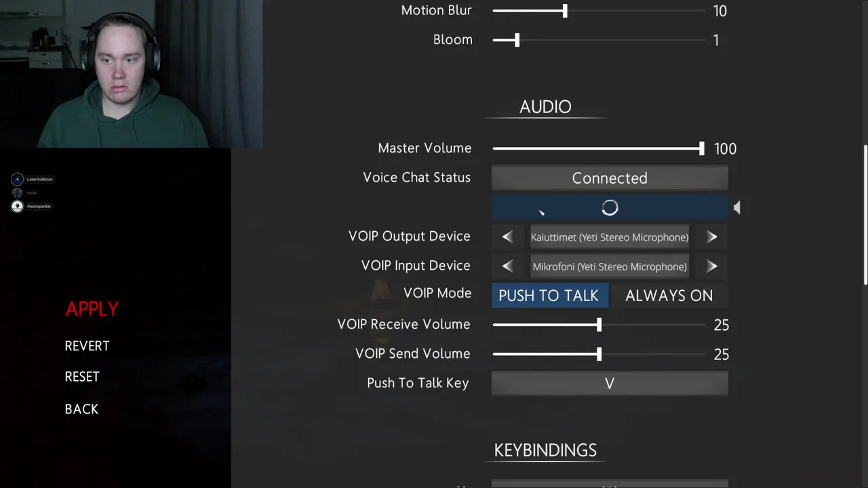Enable PUSH TO TALK VOIP mode
The height and width of the screenshot is (488, 868).
pos(549,296)
